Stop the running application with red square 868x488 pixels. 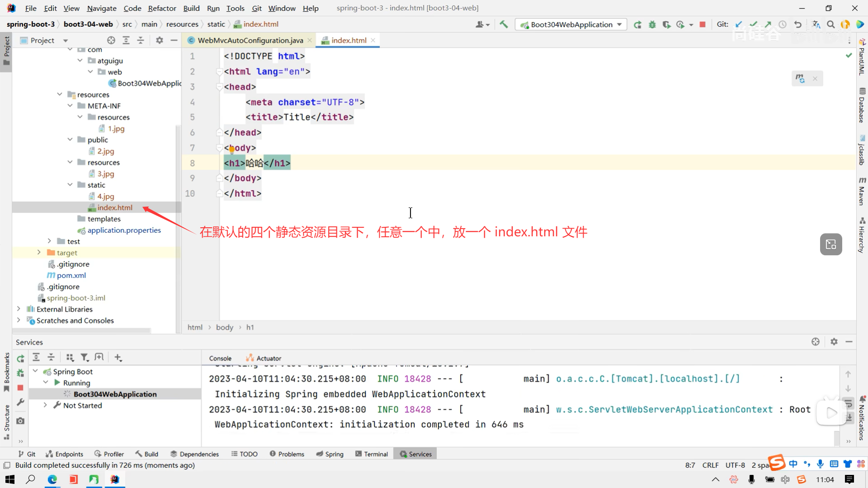pyautogui.click(x=703, y=24)
